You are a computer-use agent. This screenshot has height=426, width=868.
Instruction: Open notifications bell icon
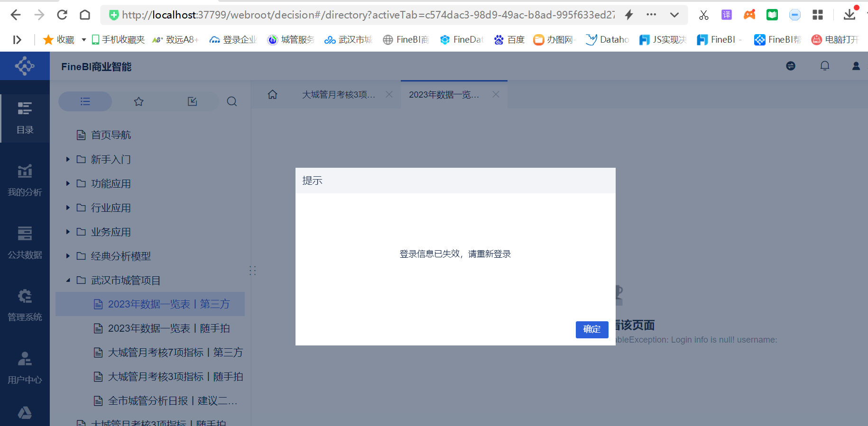click(825, 66)
